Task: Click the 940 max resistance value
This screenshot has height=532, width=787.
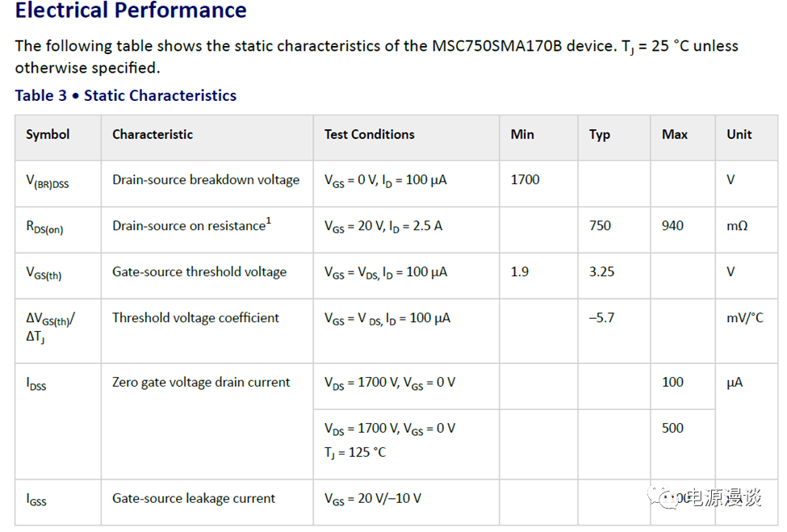Action: click(672, 226)
